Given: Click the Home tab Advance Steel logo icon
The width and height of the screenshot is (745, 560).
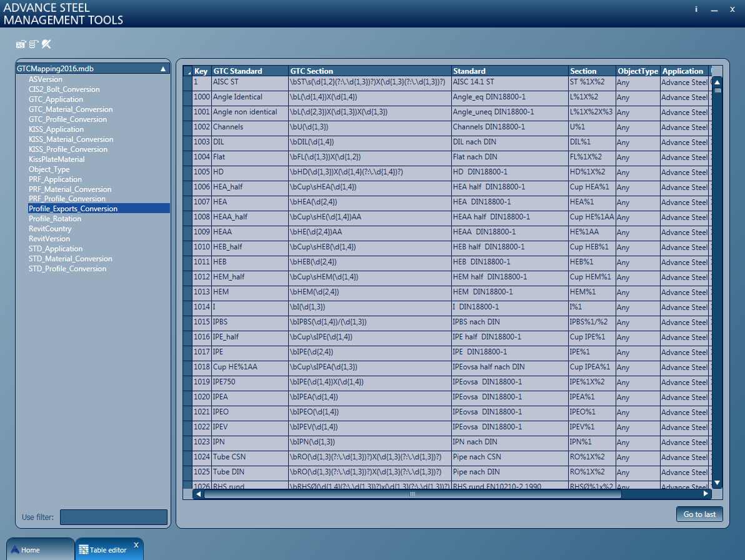Looking at the screenshot, I should point(15,549).
